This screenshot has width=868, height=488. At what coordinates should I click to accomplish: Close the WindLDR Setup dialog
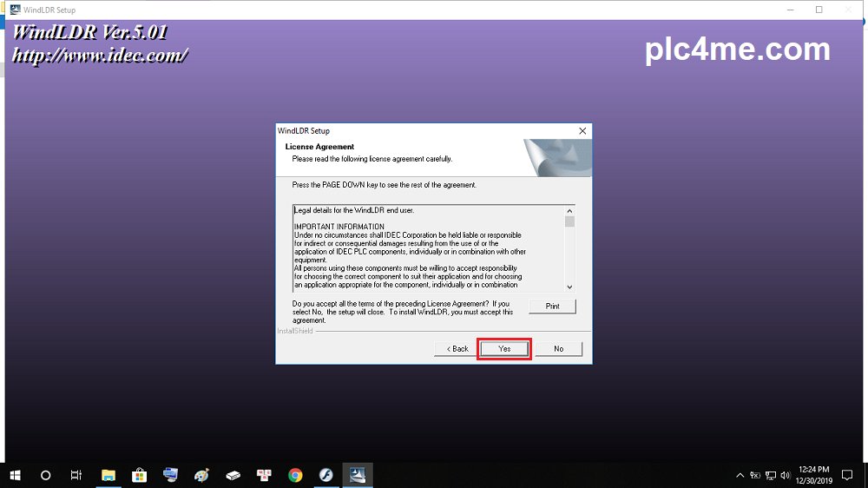582,130
